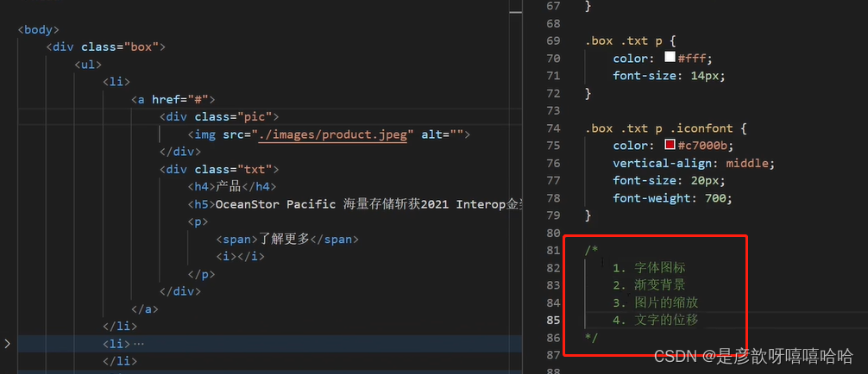Click the div class="box" line
Viewport: 868px width, 374px height.
(106, 47)
